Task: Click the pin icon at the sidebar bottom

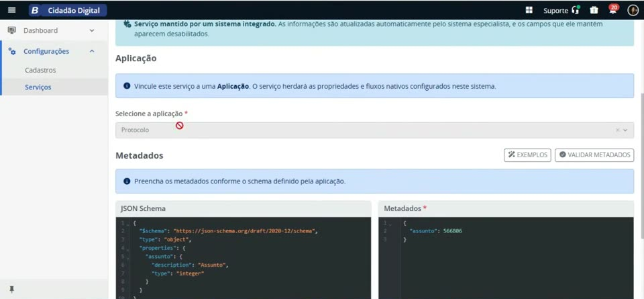Action: [x=12, y=290]
